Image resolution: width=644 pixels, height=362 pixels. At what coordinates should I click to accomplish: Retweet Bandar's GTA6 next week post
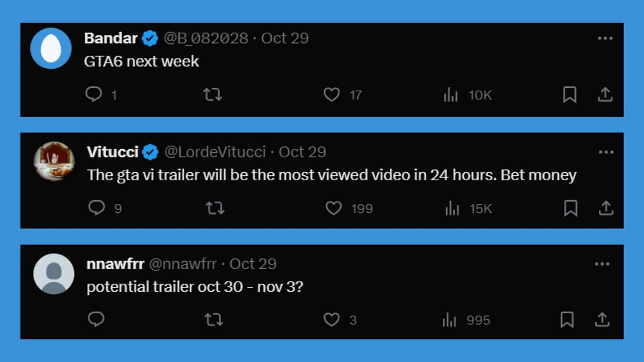tap(213, 95)
